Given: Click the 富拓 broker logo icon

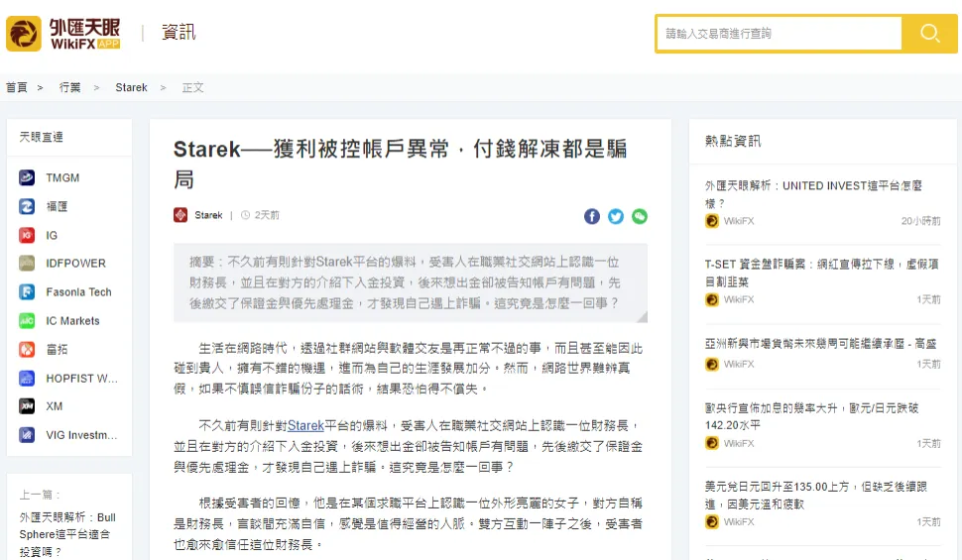Looking at the screenshot, I should tap(27, 350).
